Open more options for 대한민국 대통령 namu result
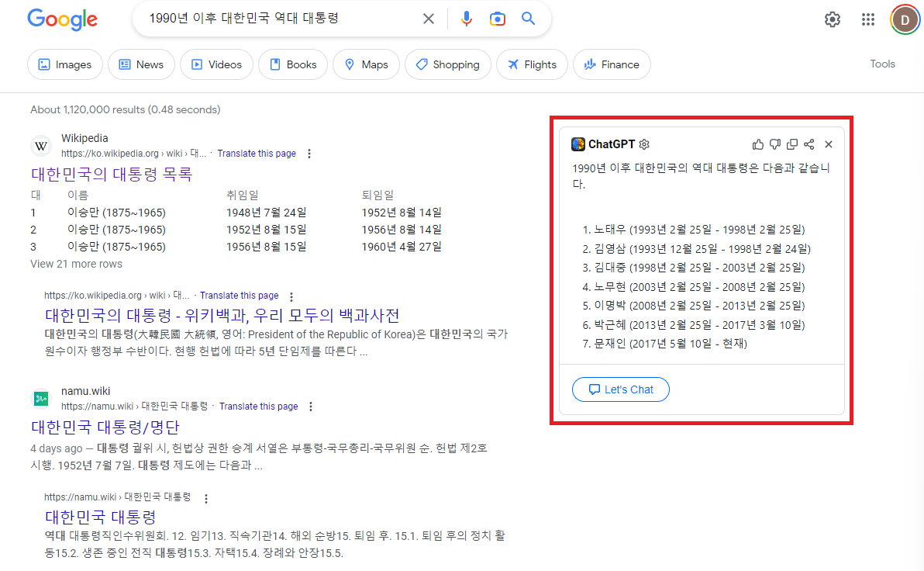Viewport: 924px width, 571px height. pyautogui.click(x=205, y=498)
